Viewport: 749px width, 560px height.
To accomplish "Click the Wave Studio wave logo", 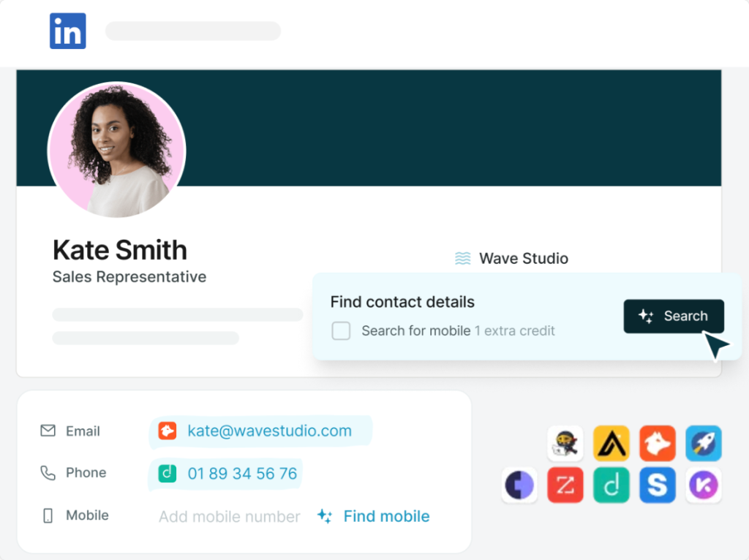I will (462, 258).
